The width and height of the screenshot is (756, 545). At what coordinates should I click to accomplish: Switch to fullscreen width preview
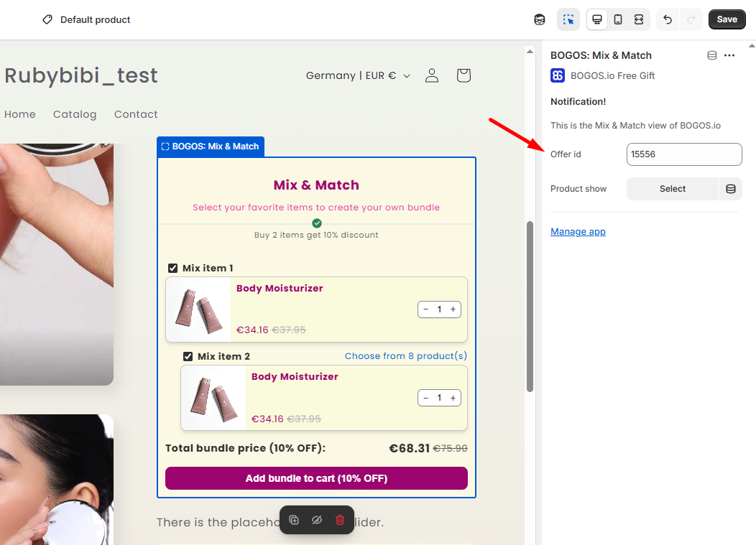639,19
